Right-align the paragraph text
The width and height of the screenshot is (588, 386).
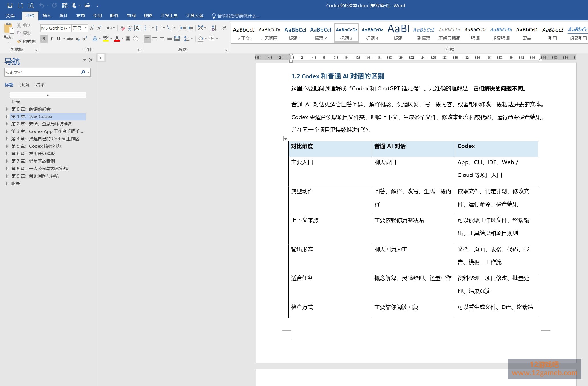pyautogui.click(x=162, y=39)
